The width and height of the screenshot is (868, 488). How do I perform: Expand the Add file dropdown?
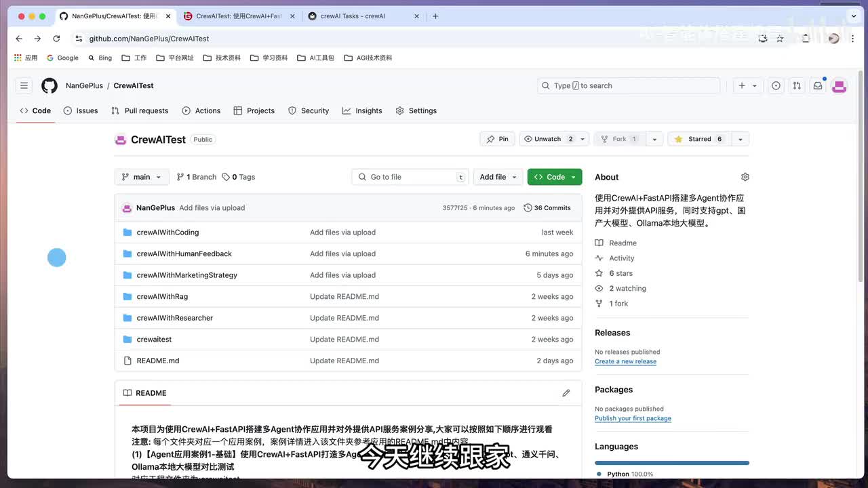coord(498,177)
